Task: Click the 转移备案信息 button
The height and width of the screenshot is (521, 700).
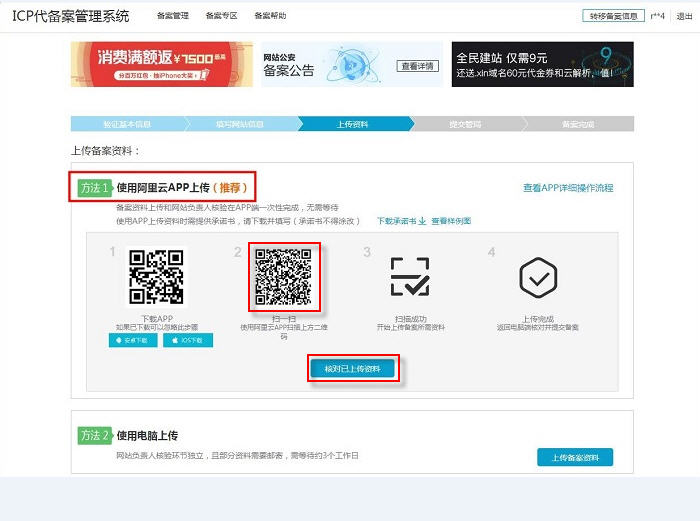Action: (613, 16)
